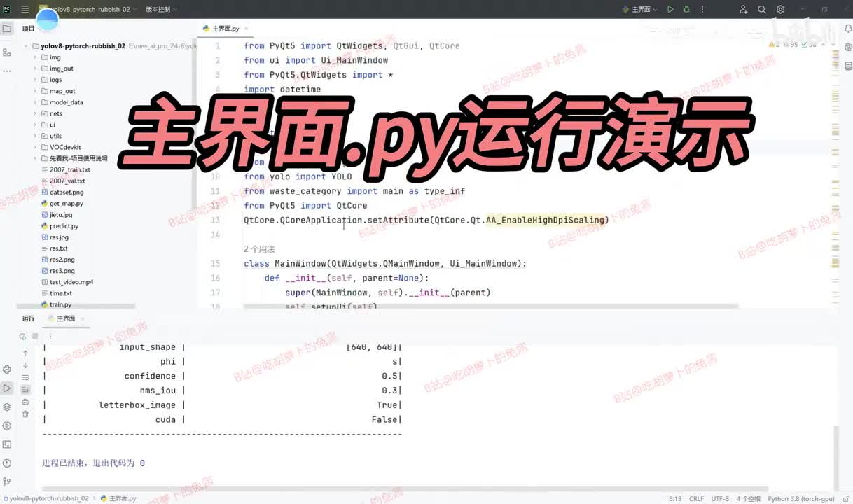Close the 主界面 Run panel tab
The image size is (853, 504).
[83, 318]
